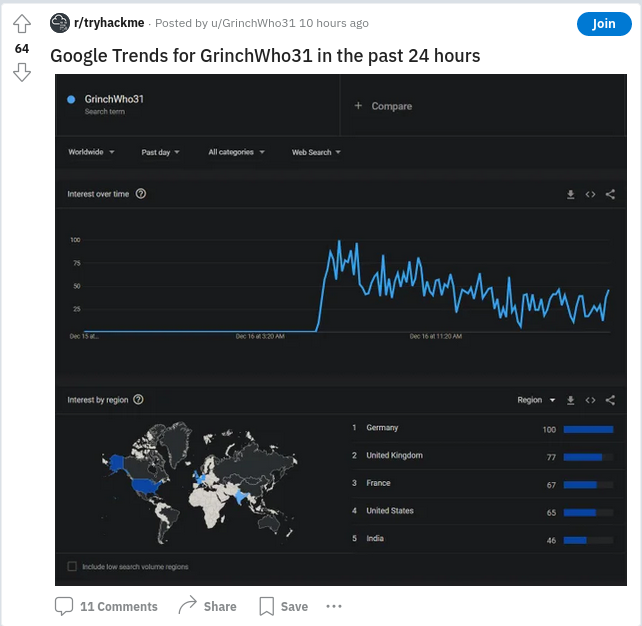Open the Region selector dropdown

click(x=536, y=400)
